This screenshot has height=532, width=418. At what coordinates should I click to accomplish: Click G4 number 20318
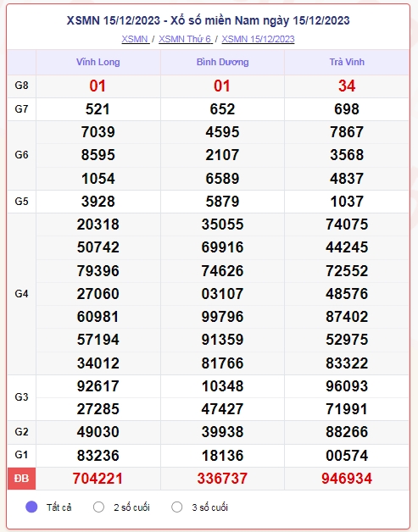(98, 224)
